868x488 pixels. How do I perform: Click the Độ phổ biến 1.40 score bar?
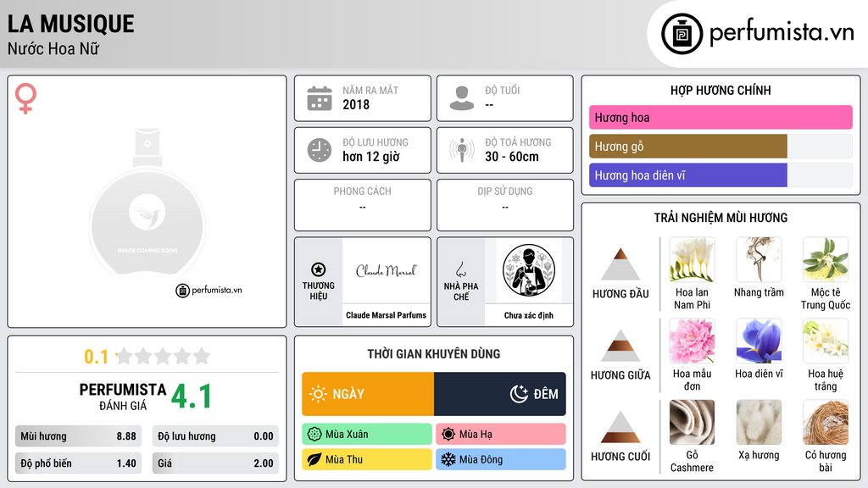tap(78, 463)
